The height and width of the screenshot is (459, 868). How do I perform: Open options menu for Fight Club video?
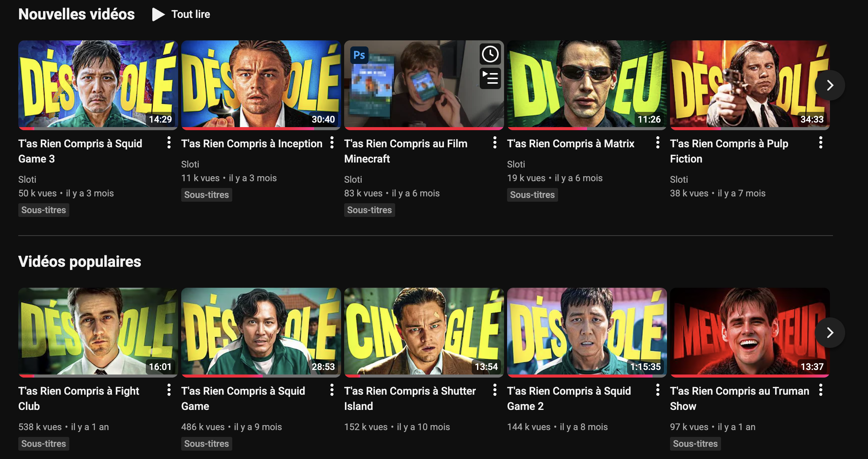pyautogui.click(x=169, y=390)
